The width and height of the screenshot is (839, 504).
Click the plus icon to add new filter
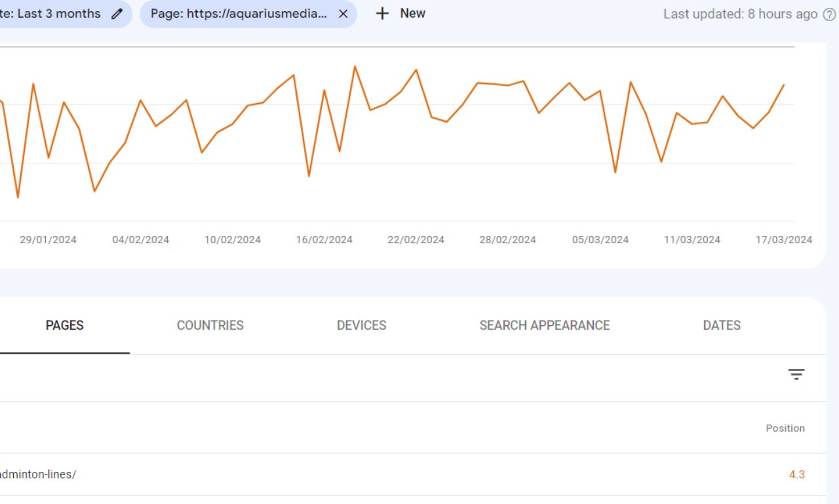[x=381, y=13]
